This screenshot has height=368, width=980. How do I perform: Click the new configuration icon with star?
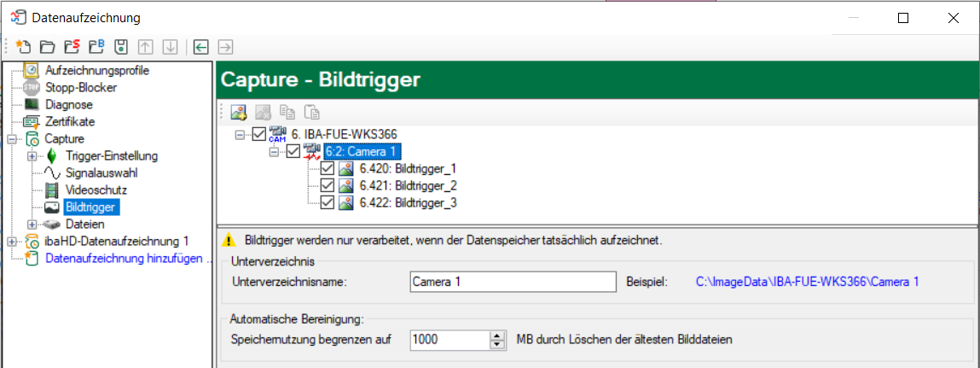pos(23,46)
